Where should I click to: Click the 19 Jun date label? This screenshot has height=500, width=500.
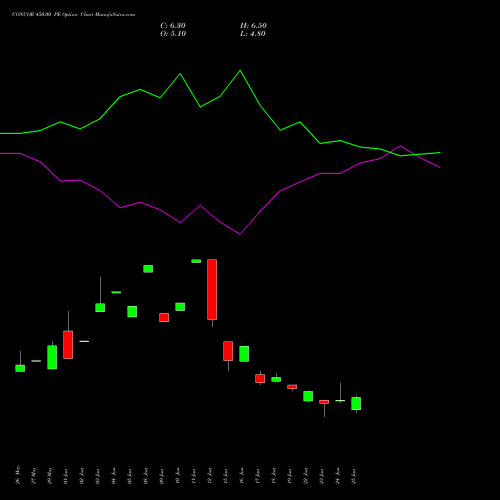[290, 476]
